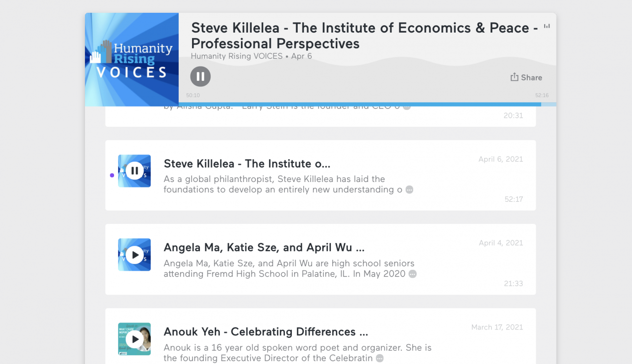Click the header episode title text
Screen dimensions: 632x364
coord(364,36)
